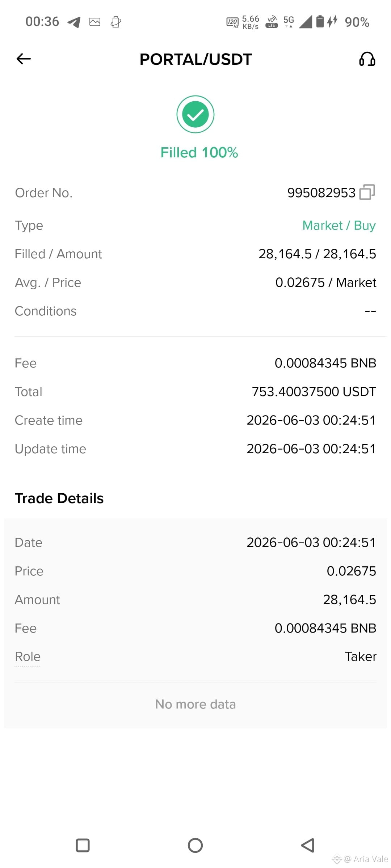Tap the Role label with dotted underline
391x868 pixels.
28,656
